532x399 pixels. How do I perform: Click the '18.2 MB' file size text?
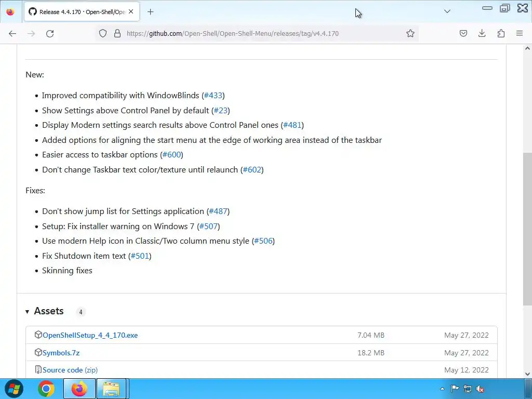(x=371, y=353)
